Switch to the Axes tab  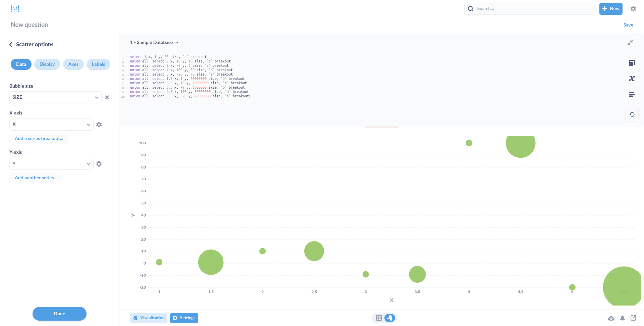click(x=73, y=64)
